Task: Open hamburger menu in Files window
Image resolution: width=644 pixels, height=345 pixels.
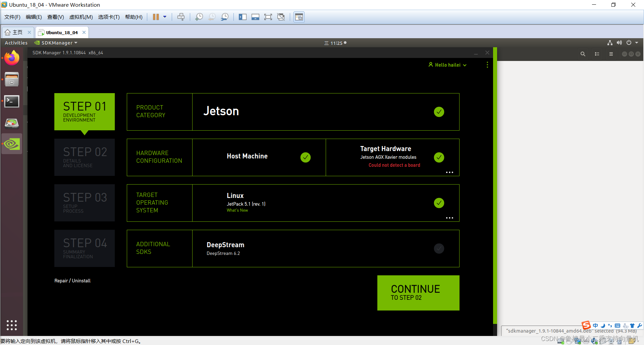Action: click(x=611, y=54)
